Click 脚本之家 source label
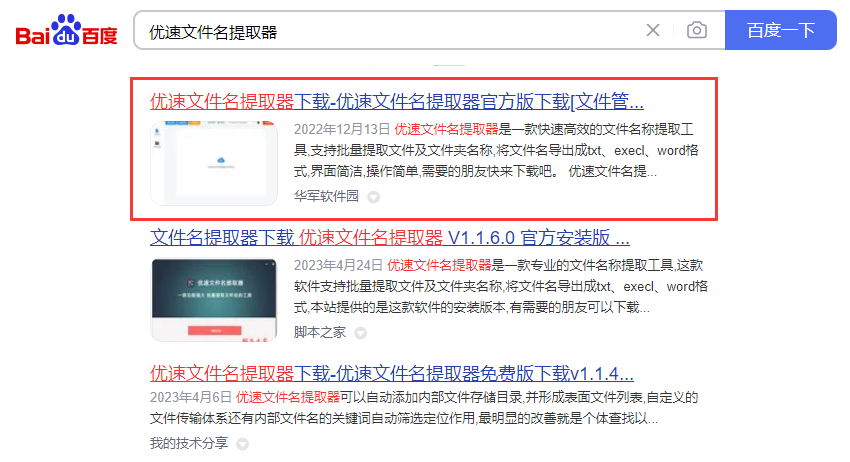This screenshot has width=850, height=462. click(x=320, y=332)
